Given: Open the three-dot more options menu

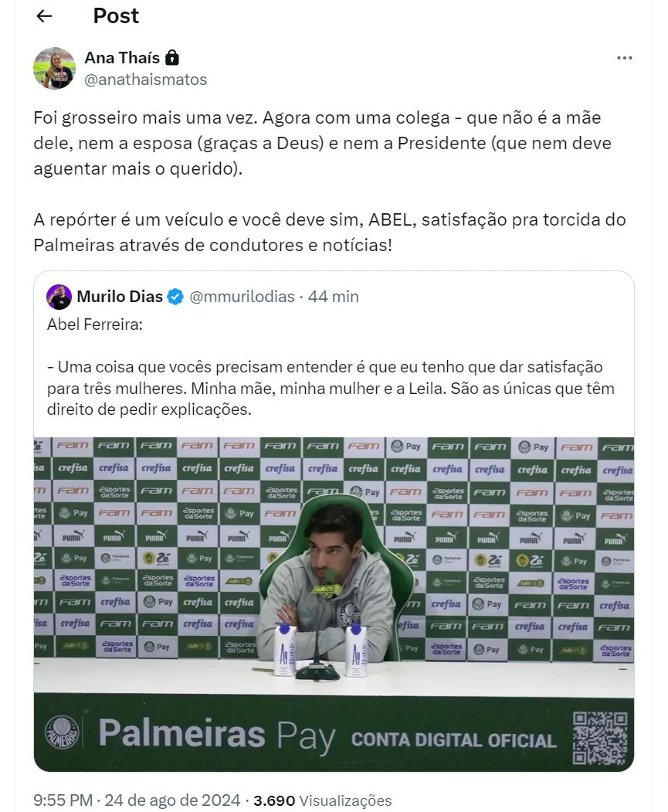Looking at the screenshot, I should point(625,59).
